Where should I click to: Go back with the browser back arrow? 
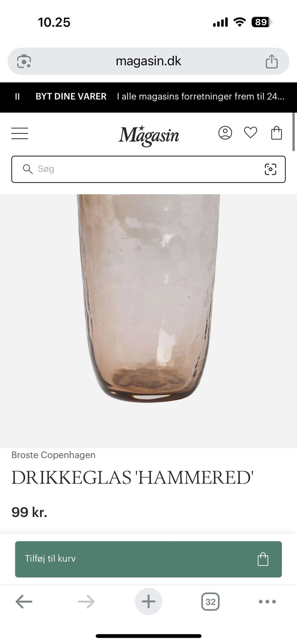(24, 601)
